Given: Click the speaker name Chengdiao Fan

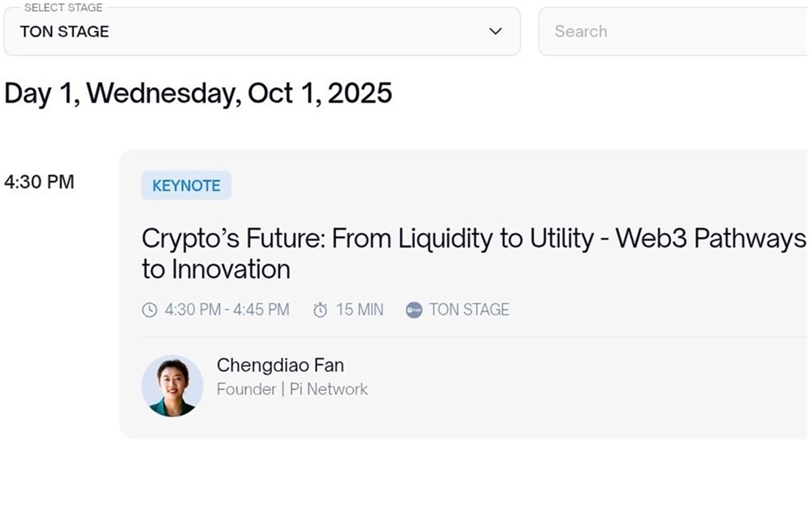Looking at the screenshot, I should point(280,365).
